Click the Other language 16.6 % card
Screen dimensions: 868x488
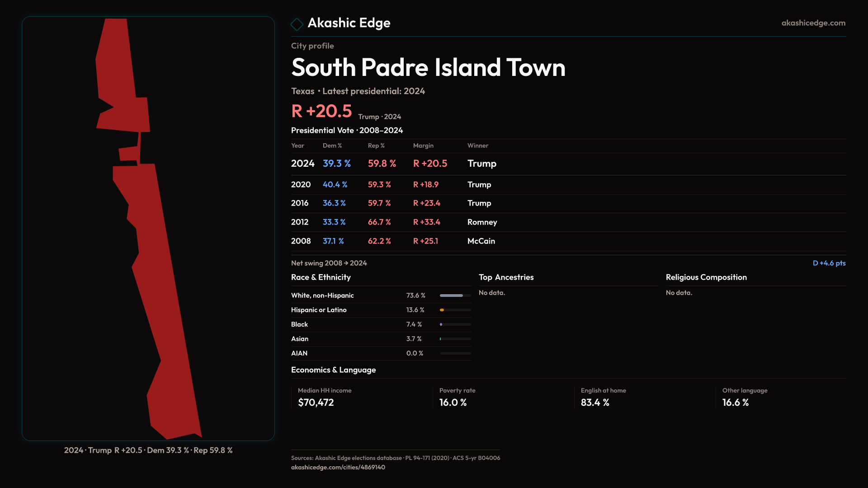coord(744,397)
